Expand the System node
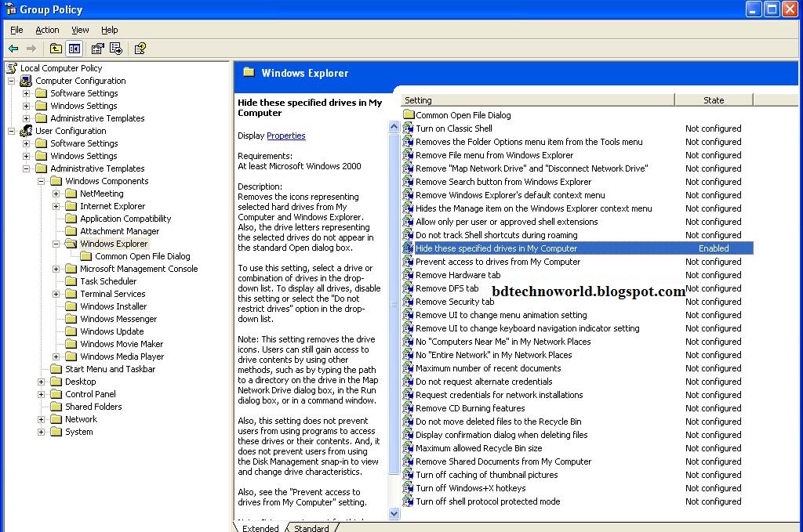This screenshot has height=532, width=803. (x=42, y=432)
